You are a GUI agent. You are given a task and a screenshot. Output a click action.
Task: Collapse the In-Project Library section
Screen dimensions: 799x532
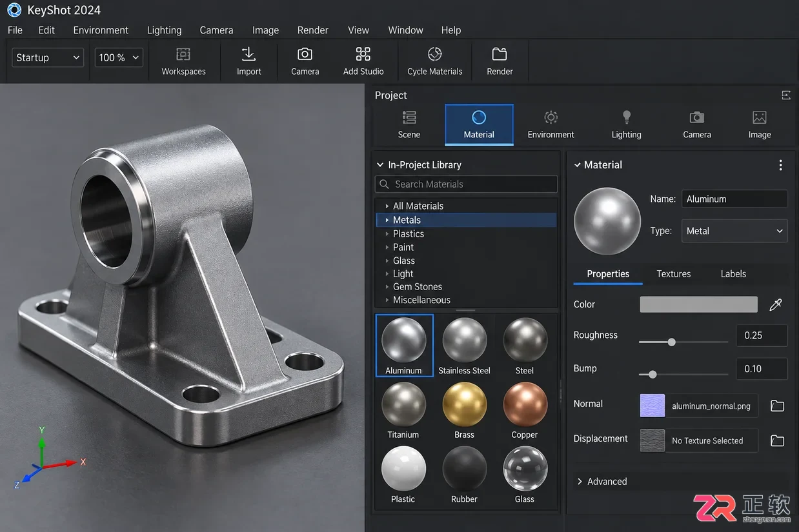pos(380,165)
